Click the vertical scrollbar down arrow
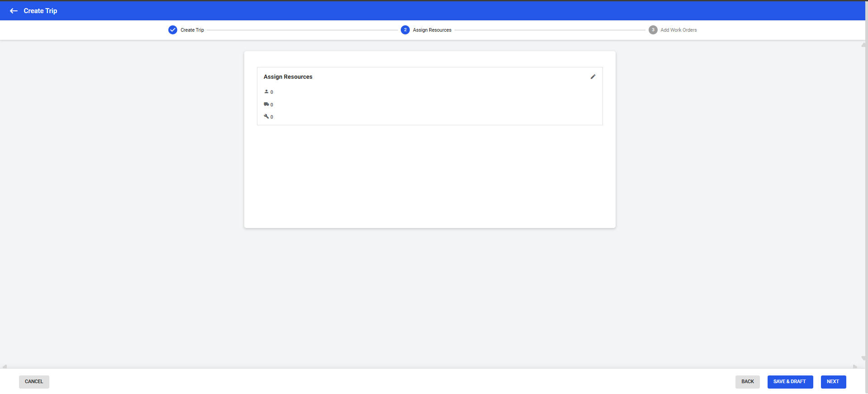Image resolution: width=868 pixels, height=394 pixels. click(x=863, y=358)
